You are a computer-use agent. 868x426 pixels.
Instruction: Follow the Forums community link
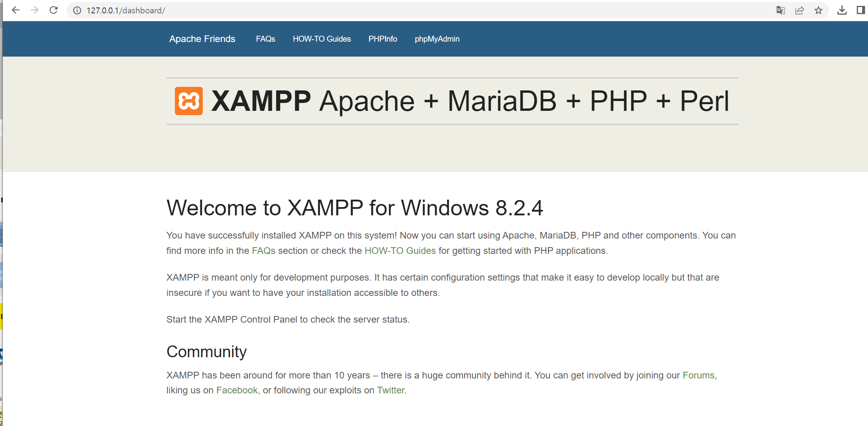click(698, 375)
